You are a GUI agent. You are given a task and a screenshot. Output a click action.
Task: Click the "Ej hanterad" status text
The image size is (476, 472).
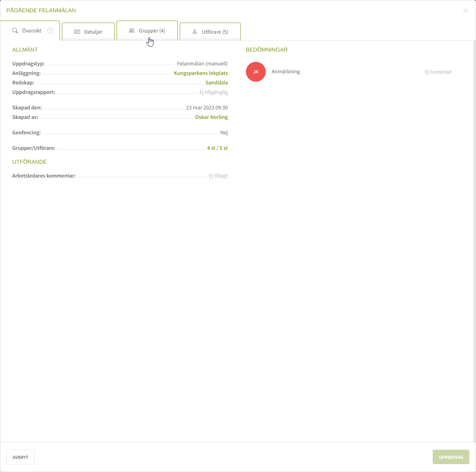tap(438, 72)
